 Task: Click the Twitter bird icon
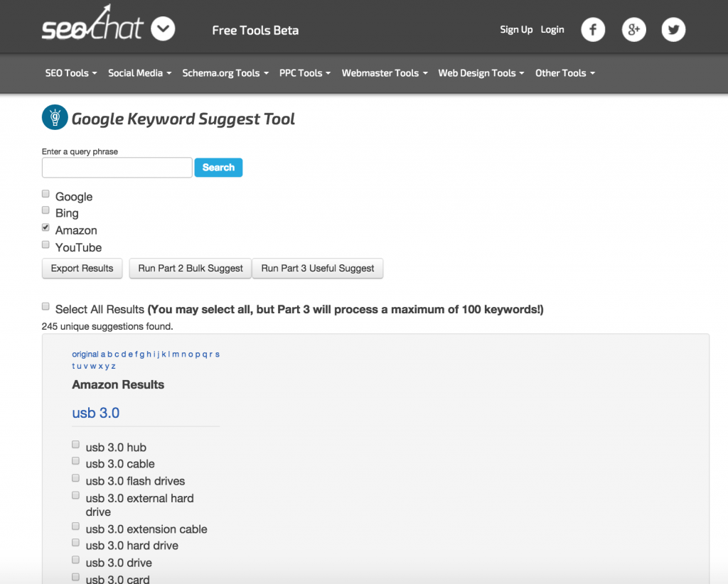[673, 30]
